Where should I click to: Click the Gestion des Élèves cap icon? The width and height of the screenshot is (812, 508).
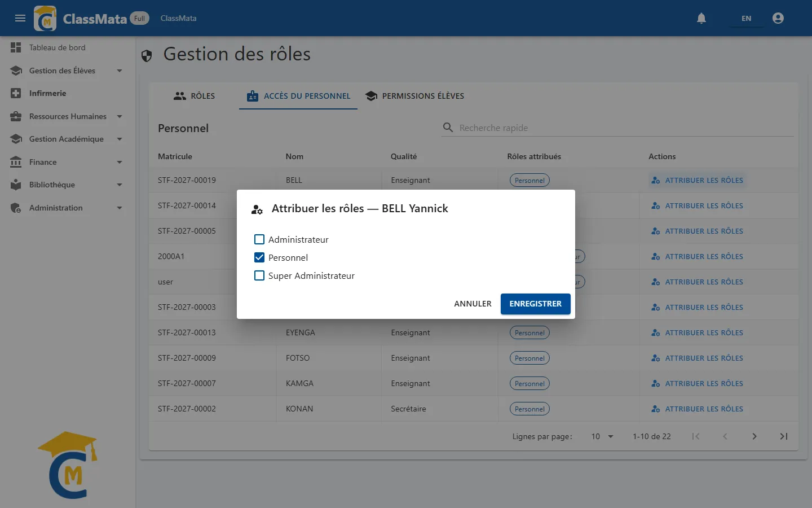click(x=16, y=71)
